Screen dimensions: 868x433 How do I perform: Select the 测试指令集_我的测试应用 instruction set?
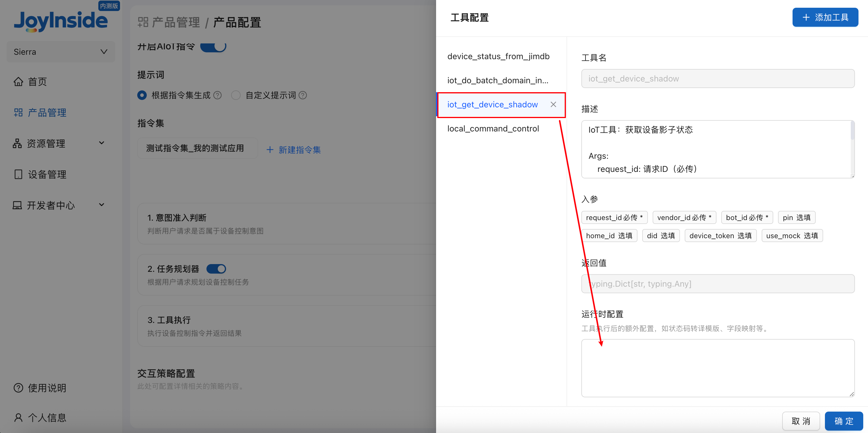pyautogui.click(x=198, y=148)
